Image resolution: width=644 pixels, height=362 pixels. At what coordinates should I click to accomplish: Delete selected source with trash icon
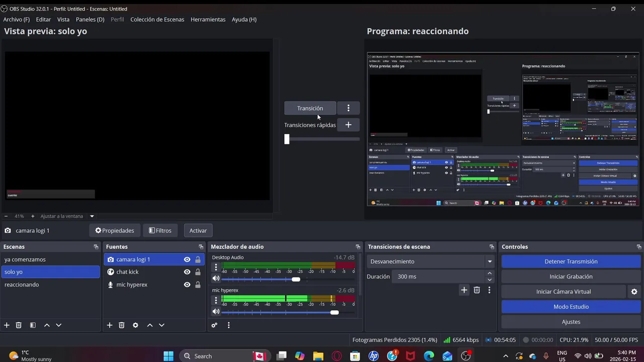pyautogui.click(x=122, y=325)
